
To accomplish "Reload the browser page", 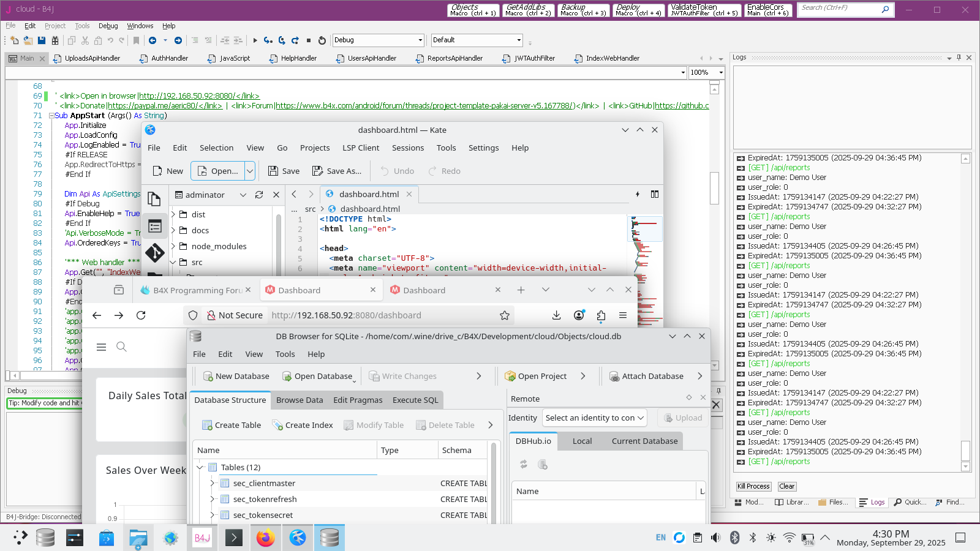I will 141,315.
